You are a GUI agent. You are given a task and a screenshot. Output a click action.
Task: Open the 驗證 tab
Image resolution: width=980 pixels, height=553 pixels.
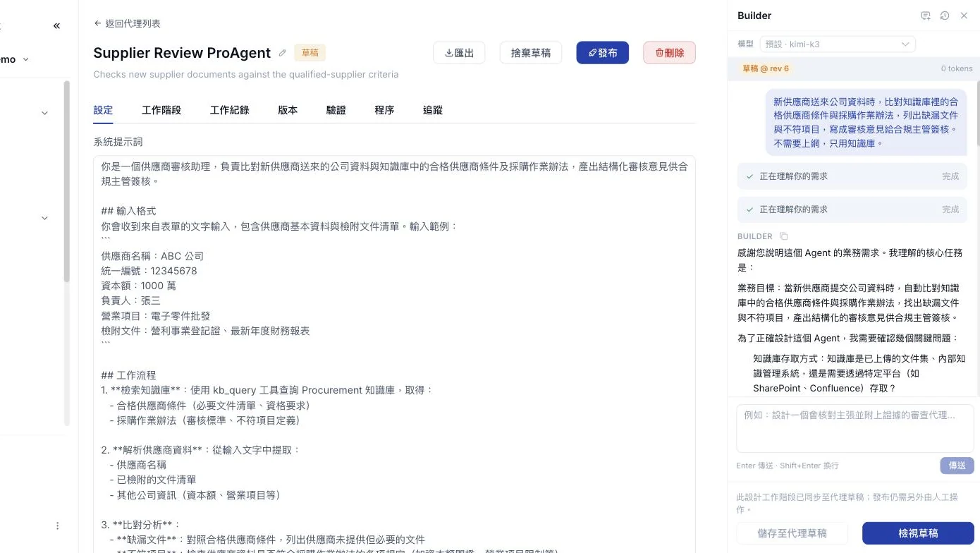pos(336,110)
